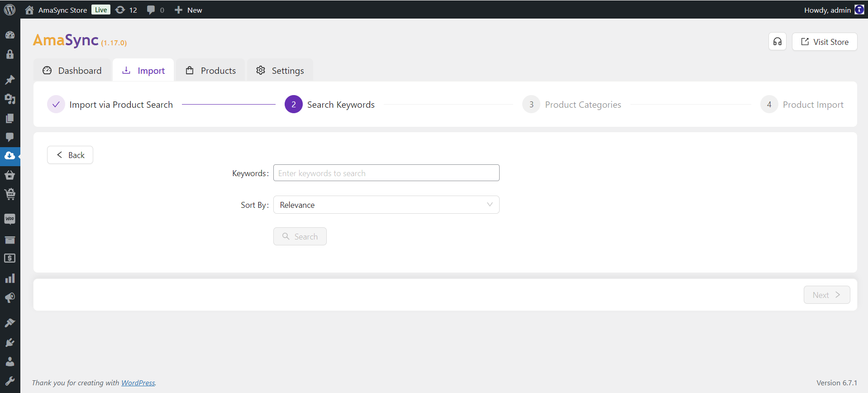Click the (1.17.0) plugin version text
868x393 pixels.
pos(114,43)
